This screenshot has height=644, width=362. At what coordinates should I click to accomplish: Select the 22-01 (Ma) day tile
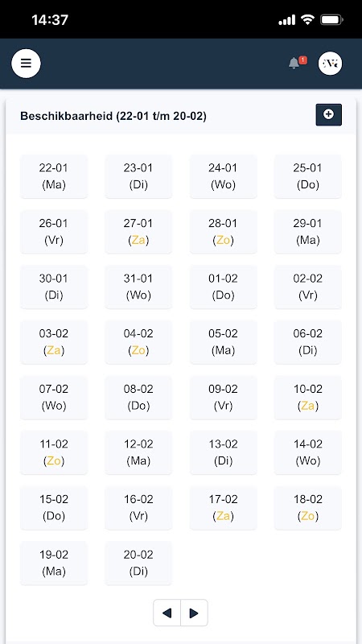point(54,176)
